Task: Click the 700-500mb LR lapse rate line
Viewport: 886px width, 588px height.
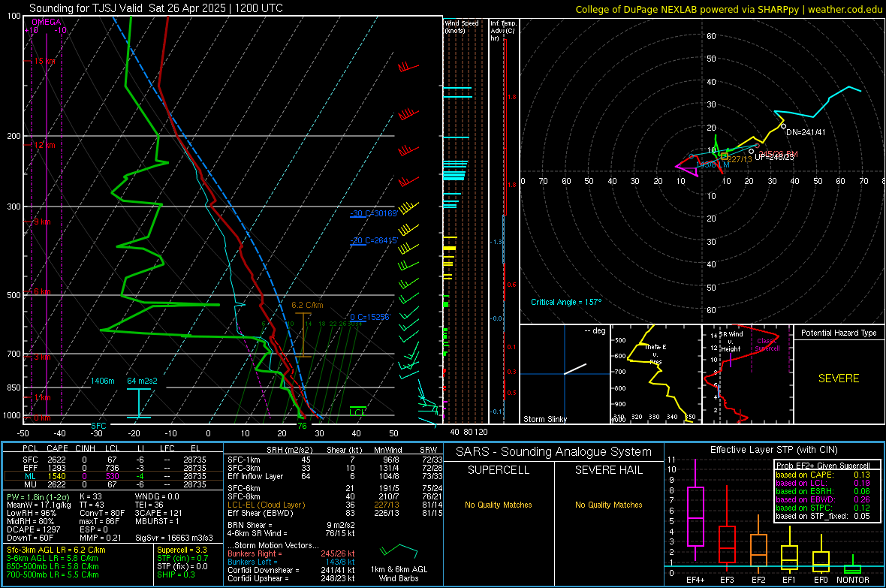Action: pyautogui.click(x=53, y=574)
